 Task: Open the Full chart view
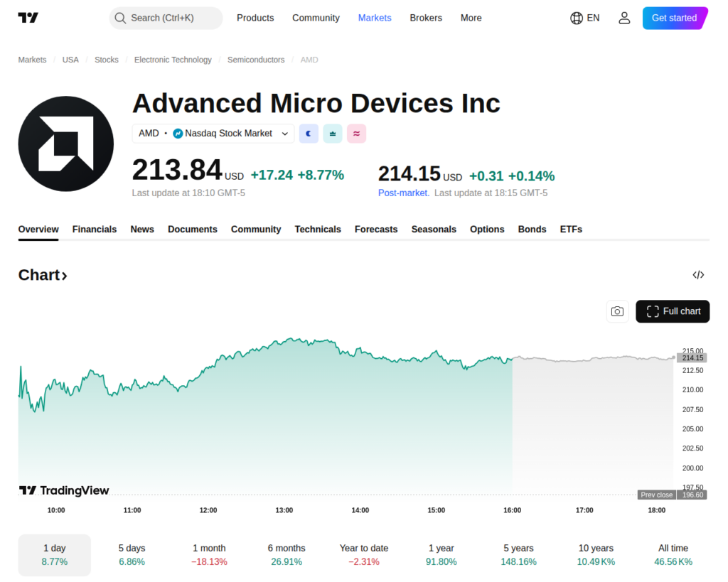click(x=673, y=311)
